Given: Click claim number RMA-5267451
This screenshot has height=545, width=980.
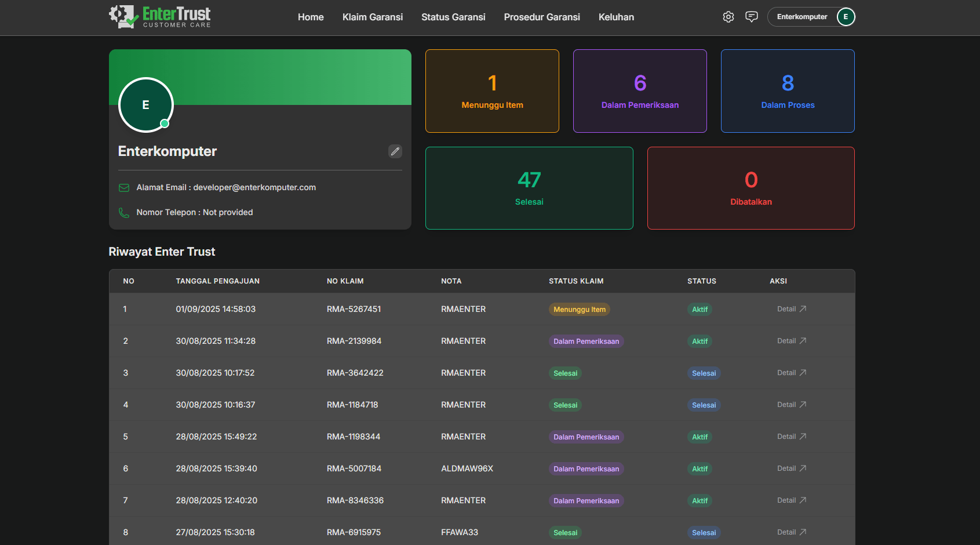Looking at the screenshot, I should [x=354, y=309].
